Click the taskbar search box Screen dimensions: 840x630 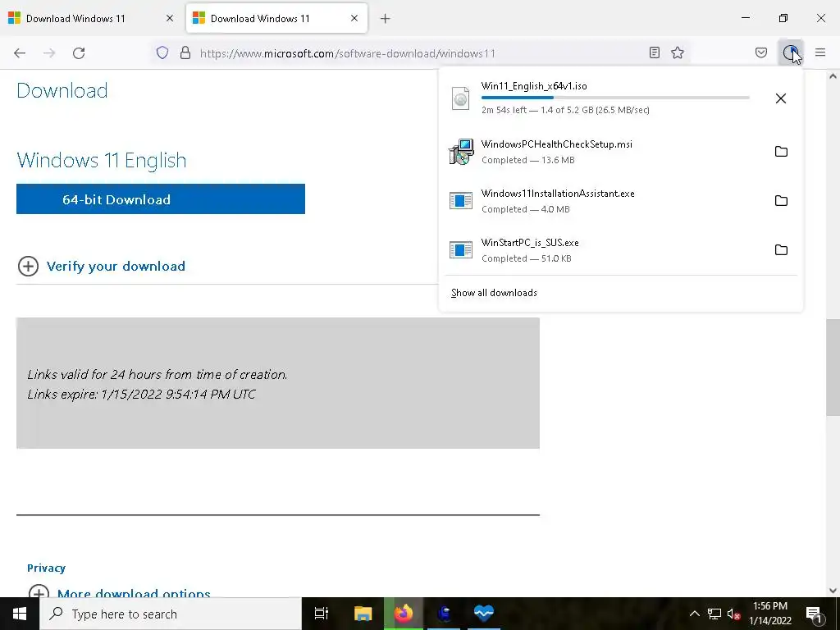(x=171, y=614)
